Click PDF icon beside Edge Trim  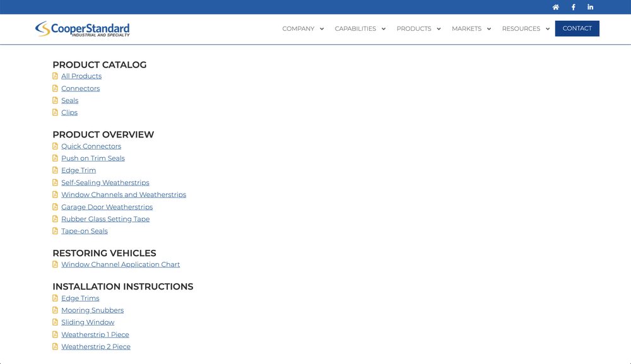click(x=55, y=170)
